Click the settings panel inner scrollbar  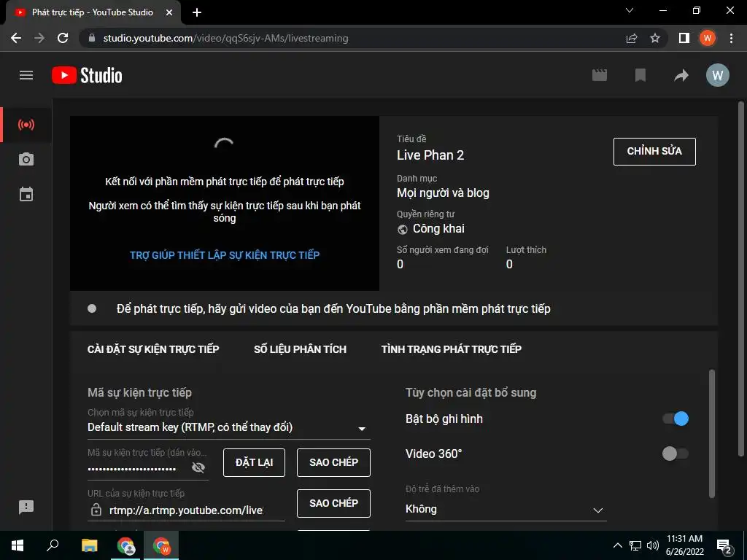(x=712, y=433)
